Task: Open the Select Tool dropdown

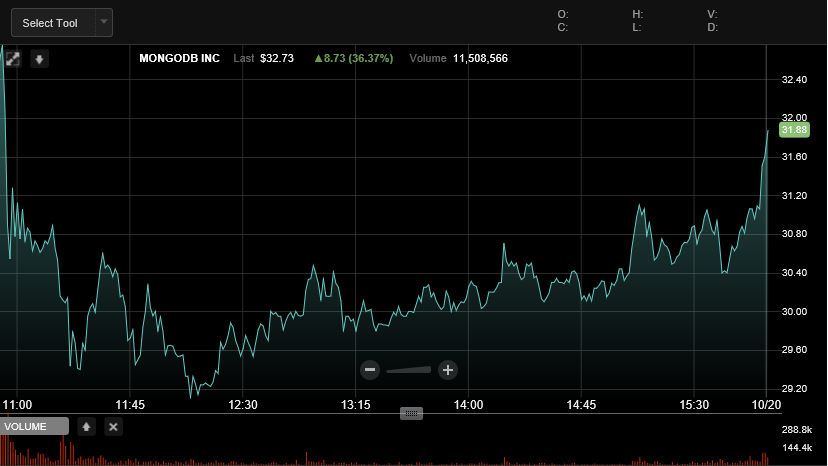Action: [62, 23]
